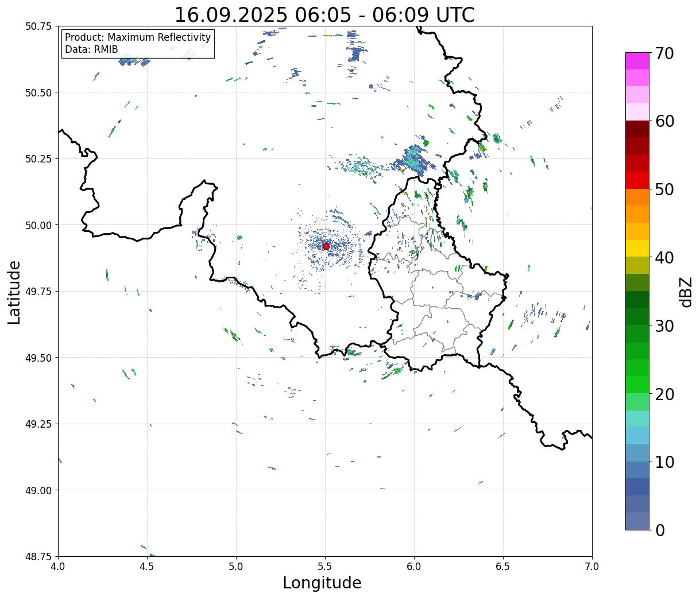Click the longitude tick label 6.5
700x597 pixels.
[503, 567]
